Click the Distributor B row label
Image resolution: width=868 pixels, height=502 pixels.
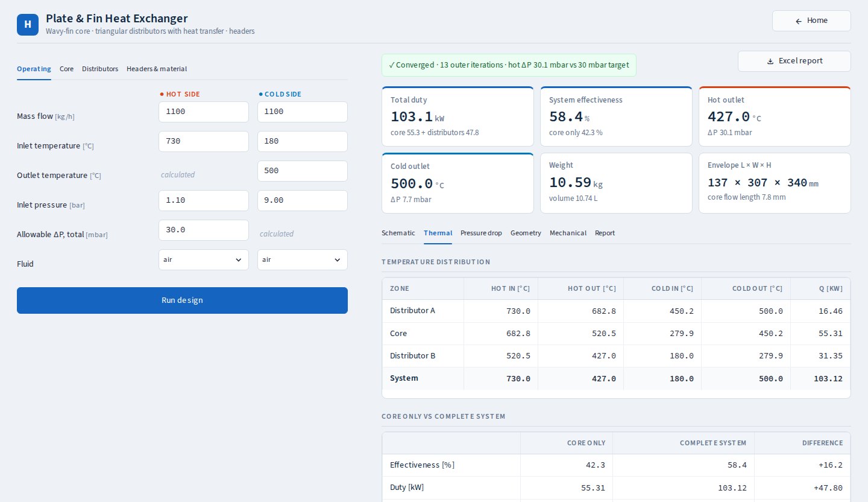coord(412,356)
